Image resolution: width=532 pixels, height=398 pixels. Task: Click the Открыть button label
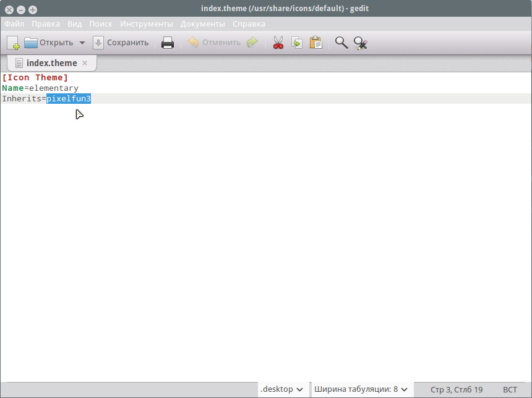[x=56, y=43]
